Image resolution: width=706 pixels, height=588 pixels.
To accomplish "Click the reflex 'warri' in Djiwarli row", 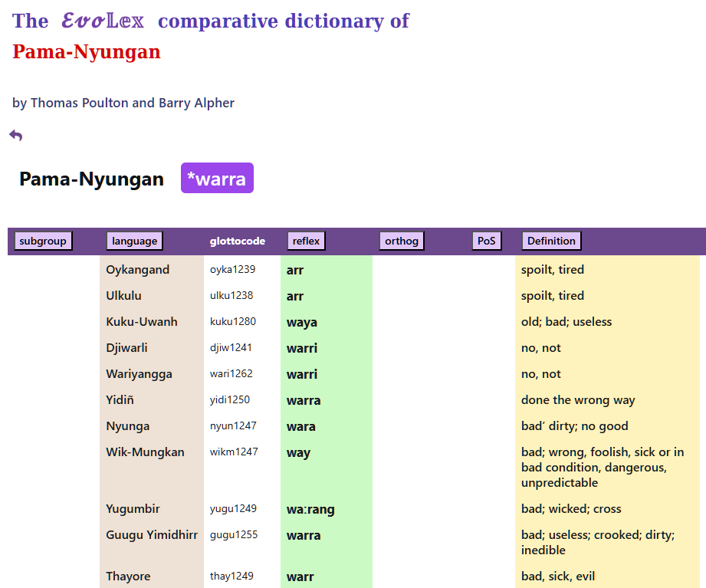I will [302, 348].
